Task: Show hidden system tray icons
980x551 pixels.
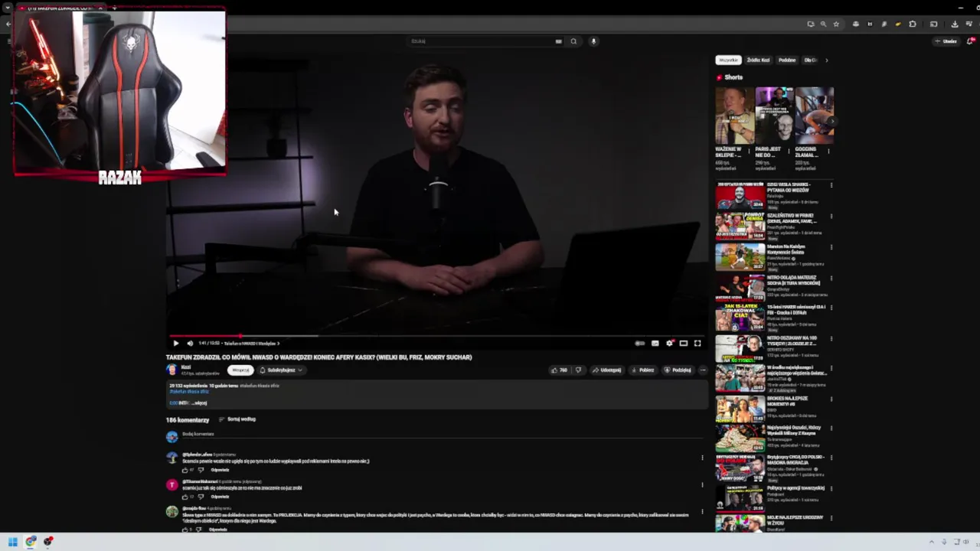Action: (932, 542)
